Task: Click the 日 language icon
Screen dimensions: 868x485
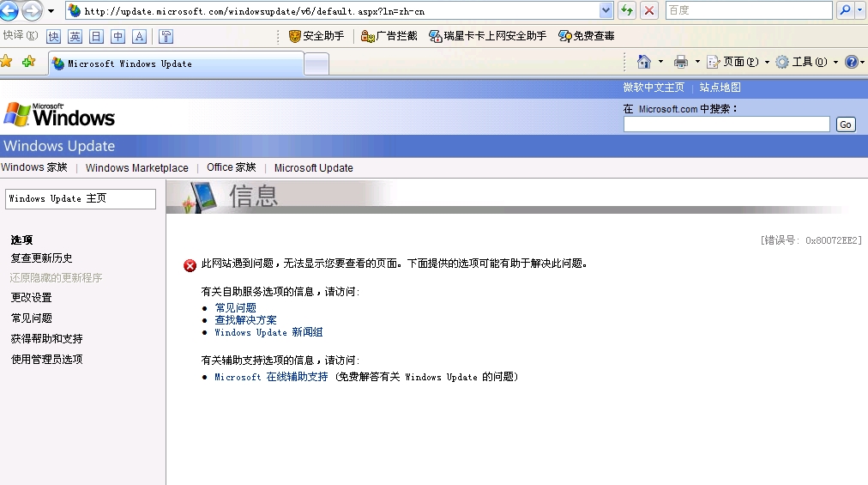Action: coord(96,37)
